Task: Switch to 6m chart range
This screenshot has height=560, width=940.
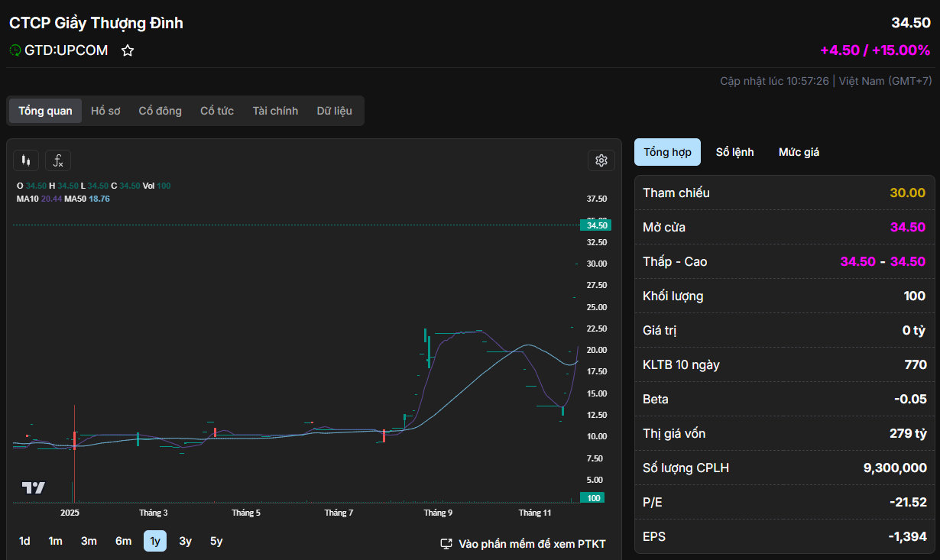Action: pyautogui.click(x=123, y=541)
